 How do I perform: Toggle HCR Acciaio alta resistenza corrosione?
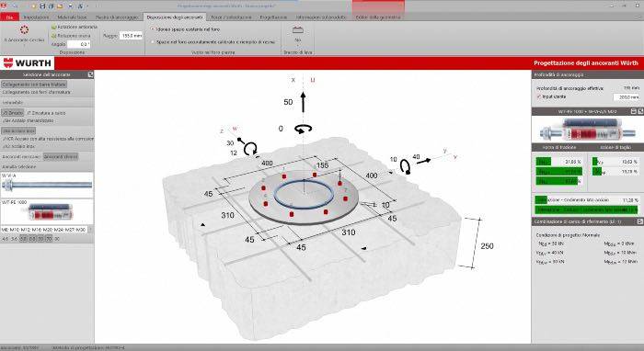[48, 139]
